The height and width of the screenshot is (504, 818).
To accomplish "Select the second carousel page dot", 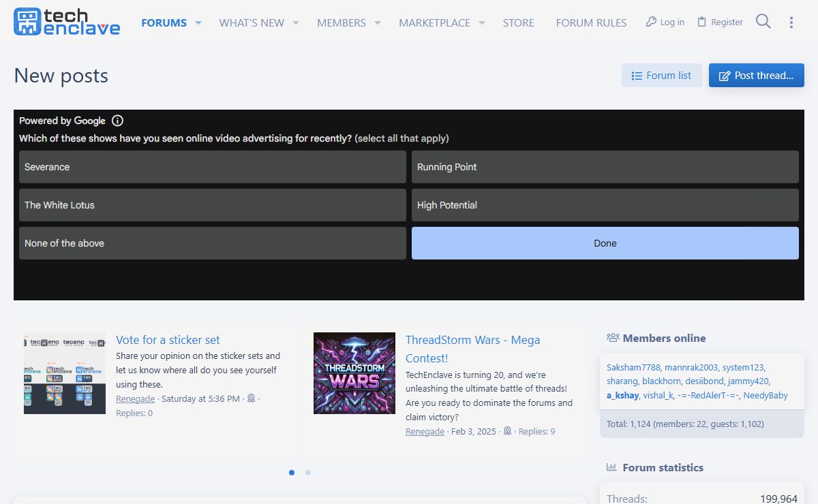I will [308, 473].
